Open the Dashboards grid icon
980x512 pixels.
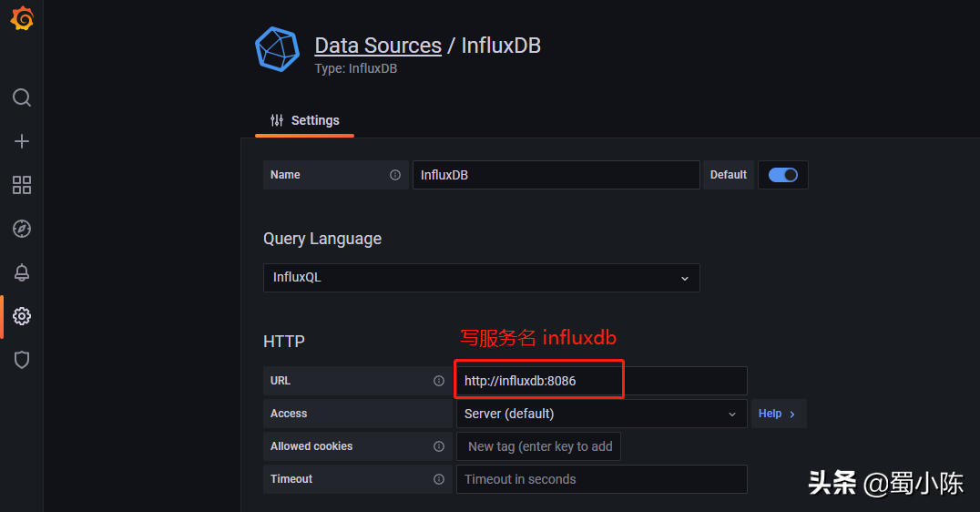pyautogui.click(x=22, y=185)
